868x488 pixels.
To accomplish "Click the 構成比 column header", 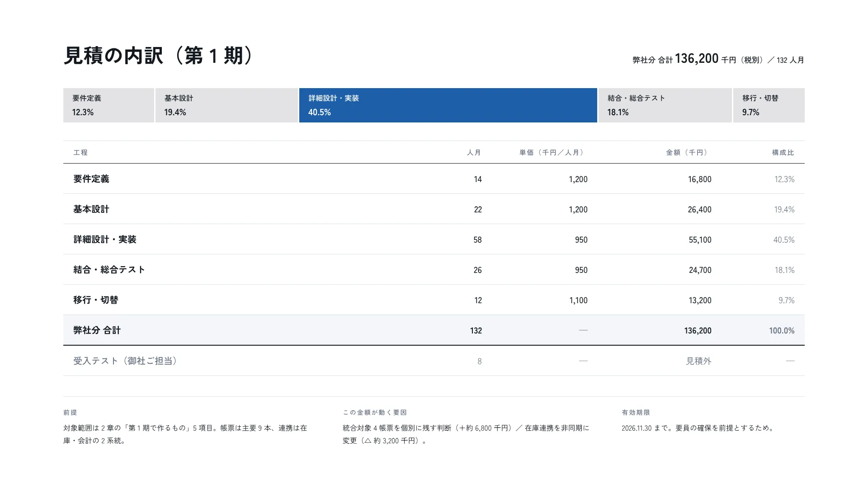I will [783, 153].
